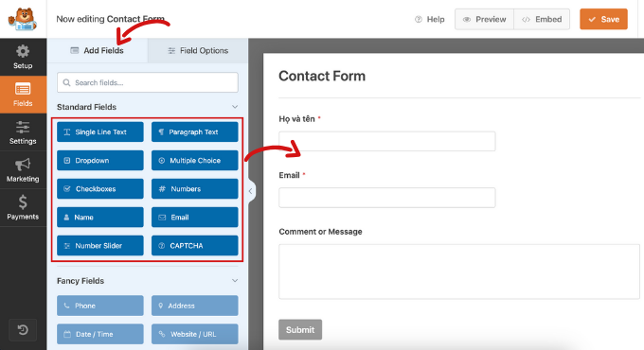Screen dimensions: 644x350
Task: Add a Checkboxes field
Action: (x=100, y=189)
